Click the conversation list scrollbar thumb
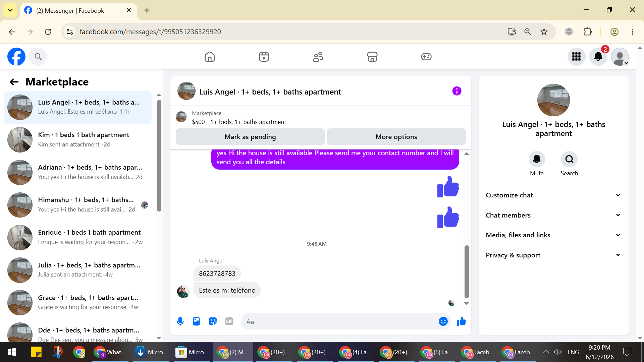The image size is (644, 362). click(159, 156)
